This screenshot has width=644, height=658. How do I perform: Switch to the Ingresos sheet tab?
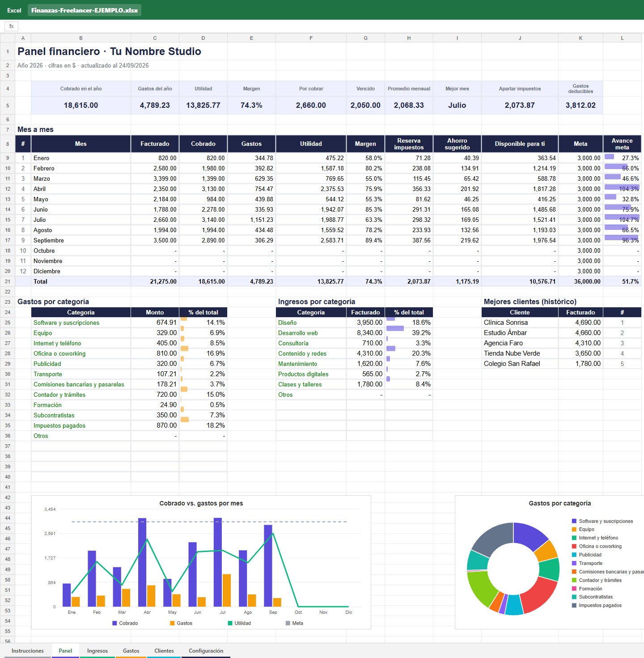(97, 651)
